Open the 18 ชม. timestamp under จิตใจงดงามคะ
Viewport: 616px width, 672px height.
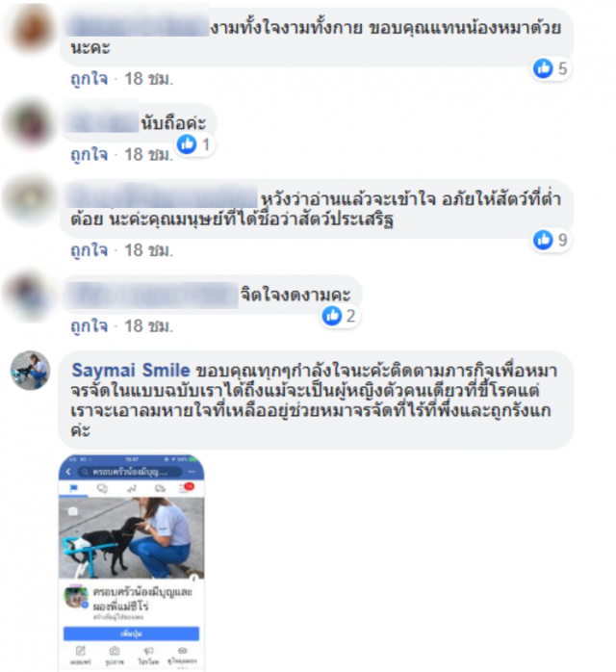[148, 326]
